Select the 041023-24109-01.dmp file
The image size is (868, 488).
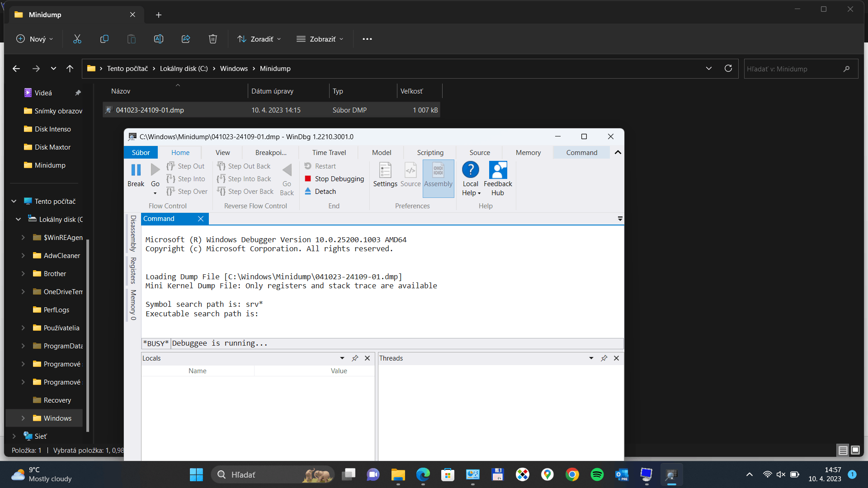(x=271, y=110)
